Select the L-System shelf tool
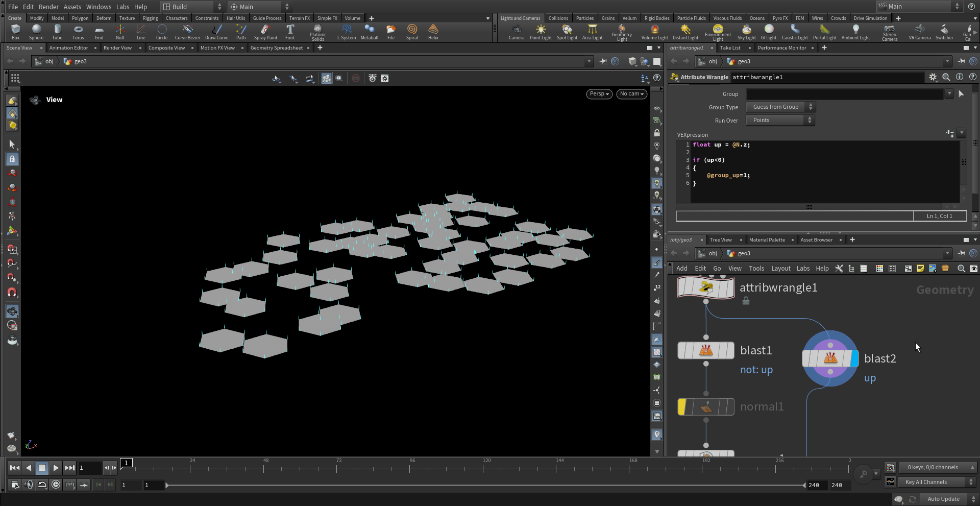 347,32
